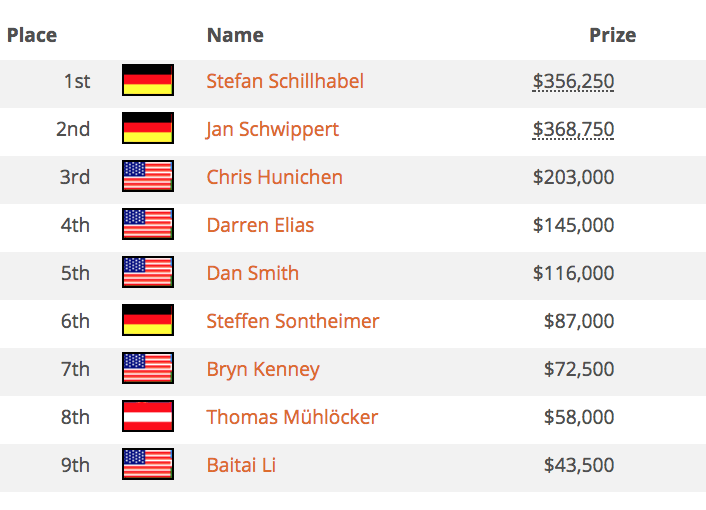Select the US flag next to Baitai Li
This screenshot has height=510, width=706.
coord(148,464)
